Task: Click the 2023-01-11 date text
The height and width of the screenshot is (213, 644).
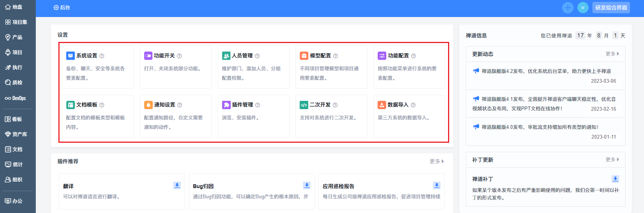Action: click(x=603, y=137)
